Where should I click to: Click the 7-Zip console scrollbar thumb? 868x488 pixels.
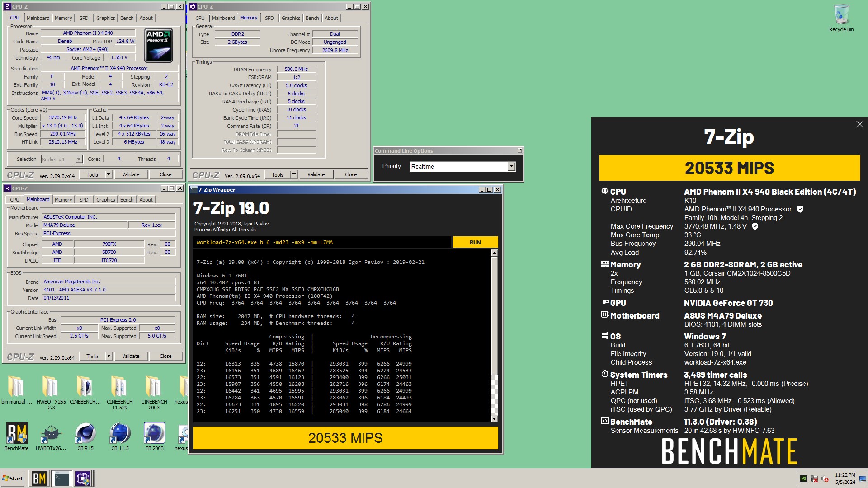494,316
